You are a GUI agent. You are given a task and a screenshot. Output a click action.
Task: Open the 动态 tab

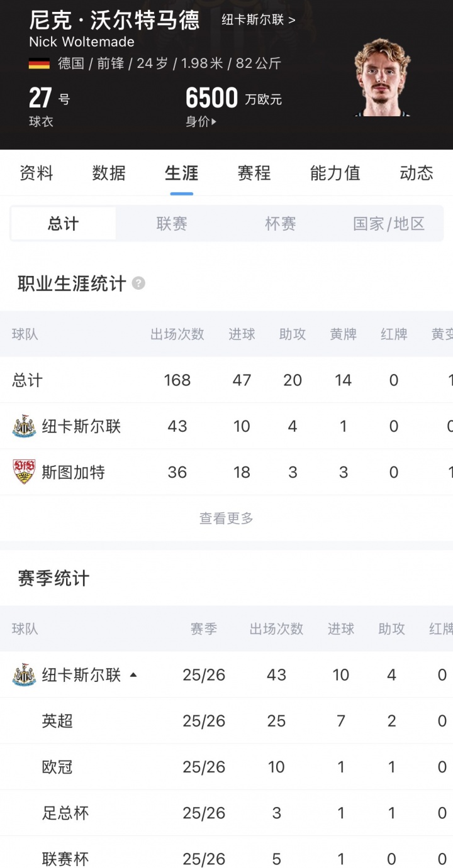point(417,173)
